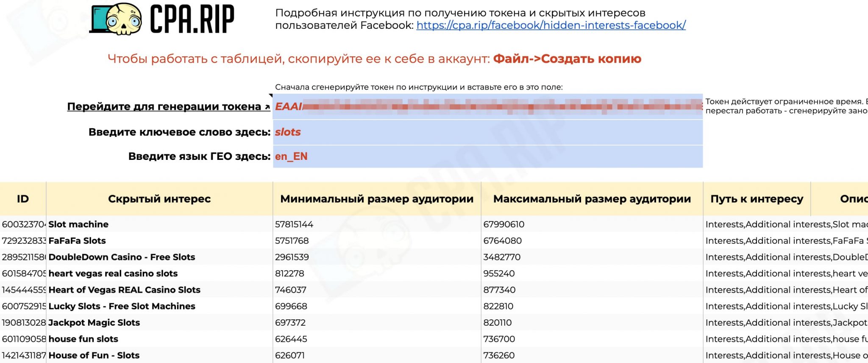Click minimum audience value 697372
868x363 pixels.
pos(290,323)
